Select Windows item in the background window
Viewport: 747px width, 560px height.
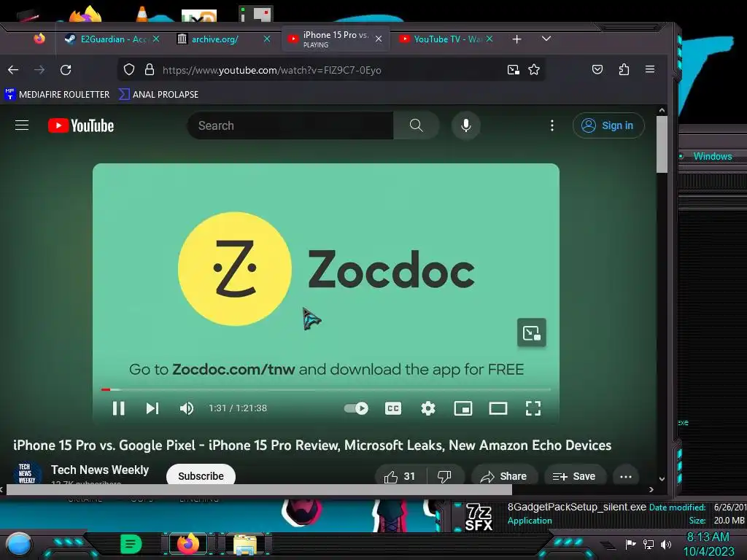coord(712,156)
